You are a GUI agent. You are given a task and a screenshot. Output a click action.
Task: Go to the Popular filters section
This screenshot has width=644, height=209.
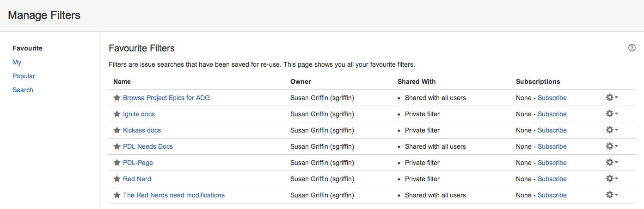(24, 76)
